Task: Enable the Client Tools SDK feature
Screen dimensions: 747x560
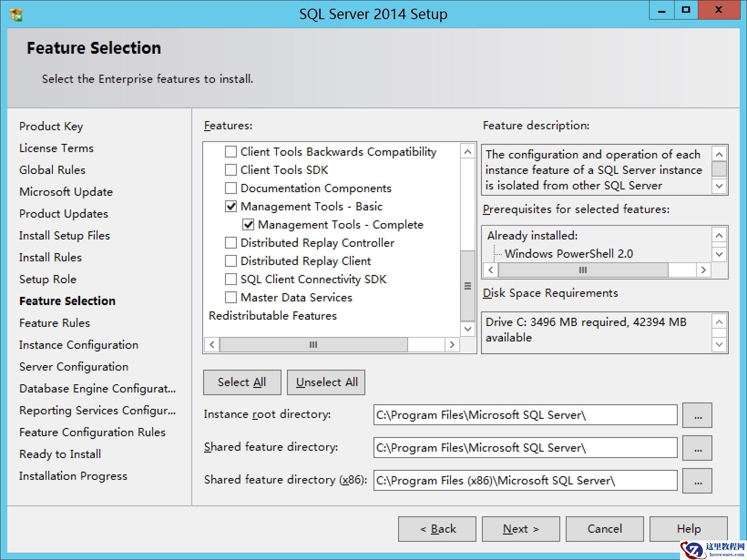Action: 231,170
